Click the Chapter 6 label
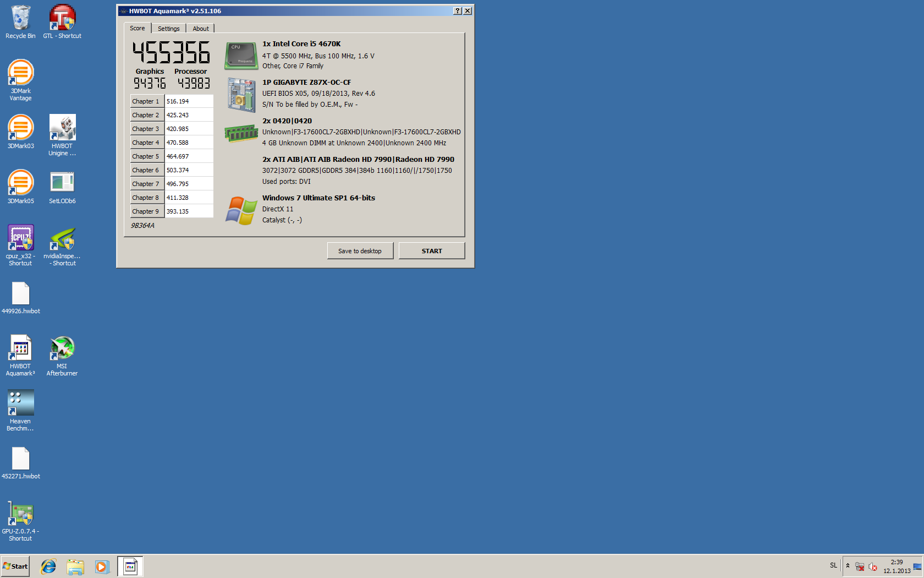The height and width of the screenshot is (578, 924). (x=147, y=170)
